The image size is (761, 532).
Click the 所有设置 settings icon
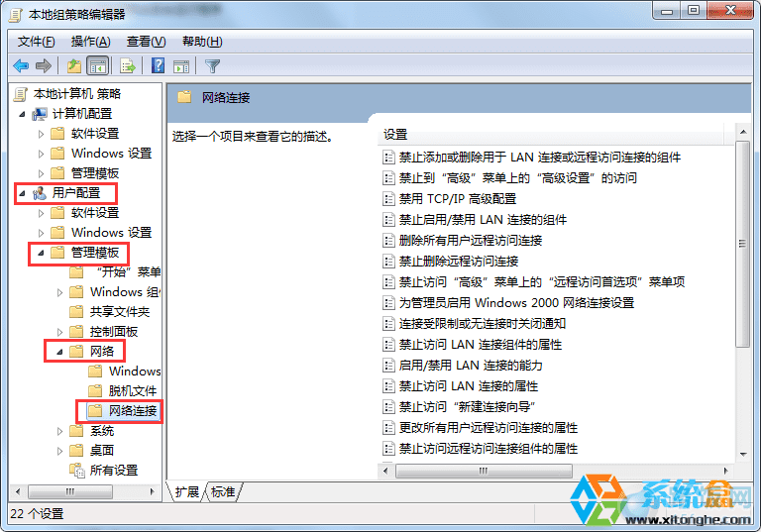coord(76,471)
